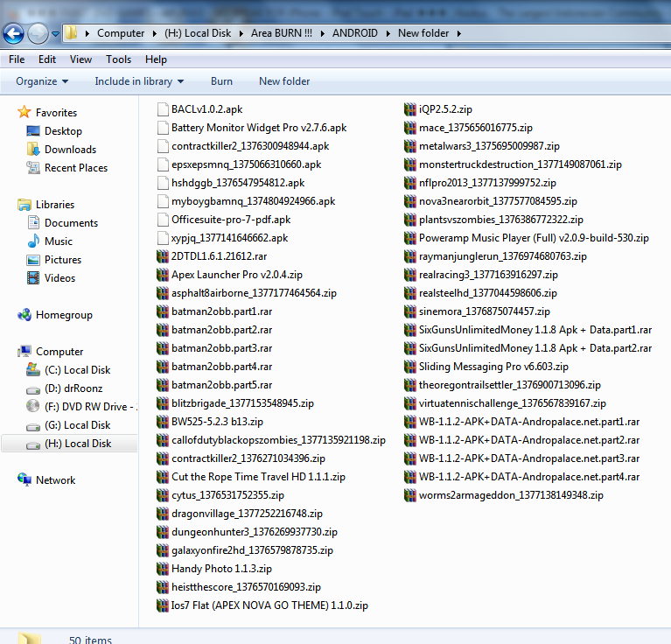Viewport: 671px width, 644px height.
Task: Select file plantsvszombies_1376386772322.zip
Action: coord(501,220)
